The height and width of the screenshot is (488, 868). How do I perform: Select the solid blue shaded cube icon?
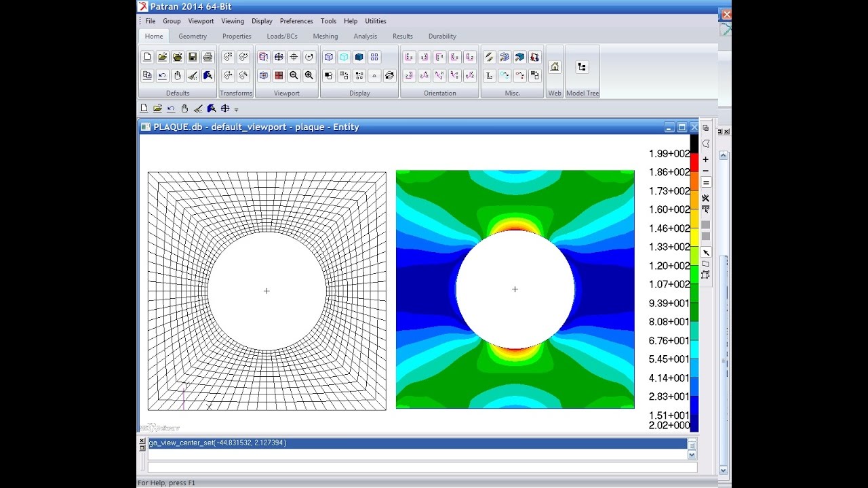point(359,57)
